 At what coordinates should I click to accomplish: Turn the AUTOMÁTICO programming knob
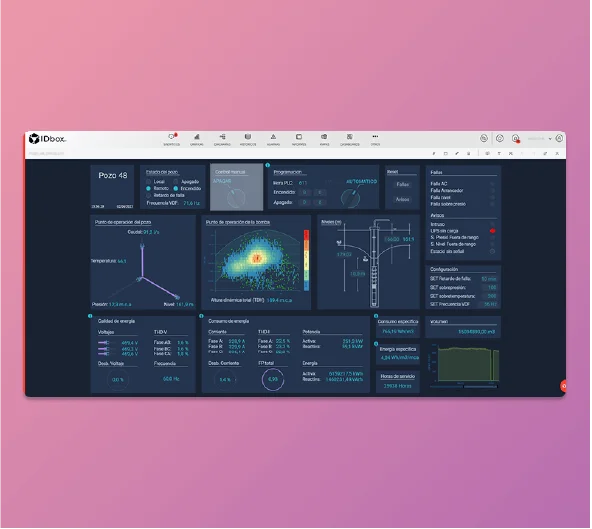[x=350, y=197]
